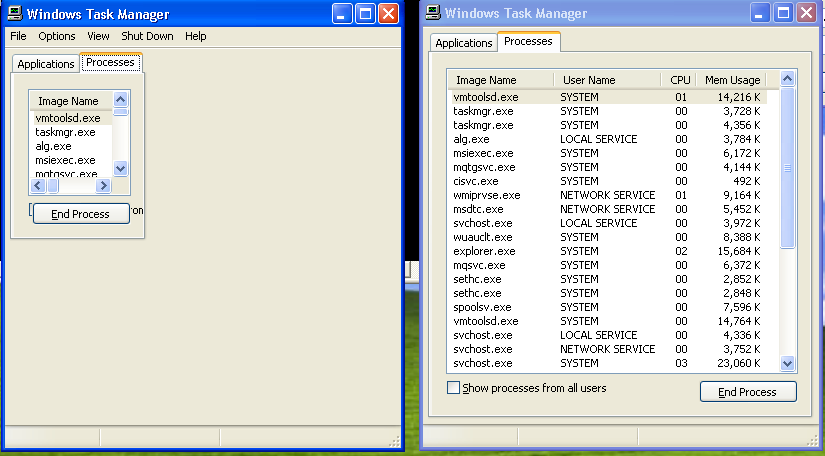Image resolution: width=825 pixels, height=456 pixels.
Task: Click End Process in right Task Manager
Action: click(748, 391)
